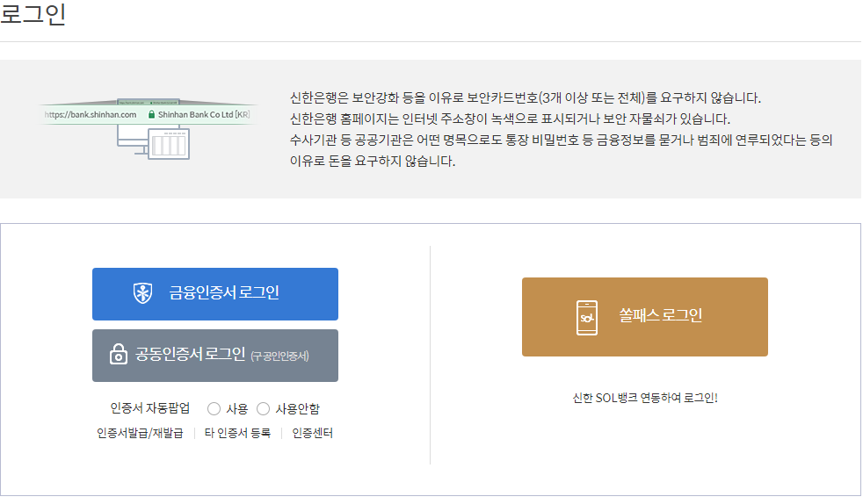The width and height of the screenshot is (863, 504).
Task: Click the 금융인증서 로그인 button
Action: click(215, 294)
